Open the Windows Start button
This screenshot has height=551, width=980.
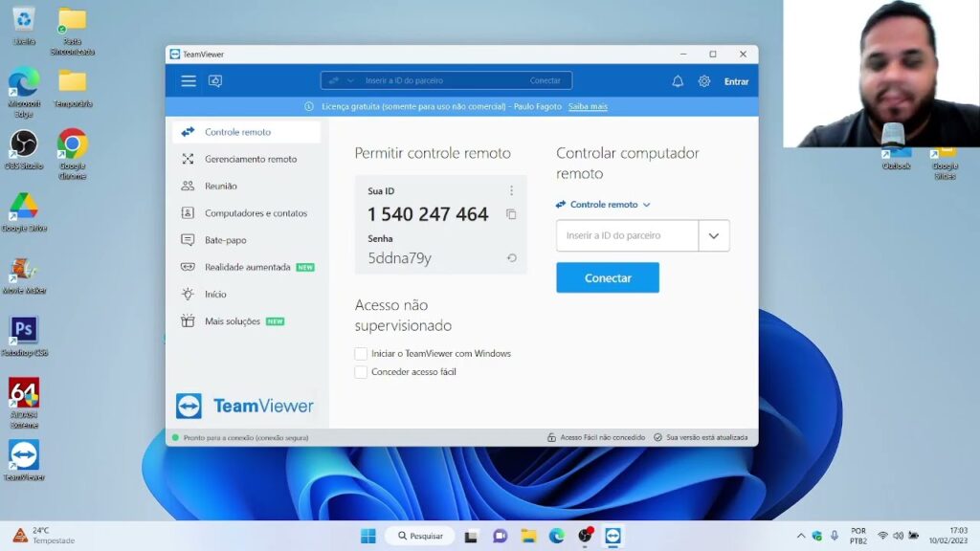pos(368,536)
